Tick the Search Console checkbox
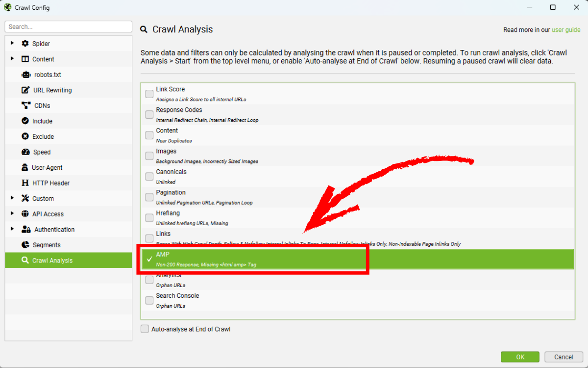The height and width of the screenshot is (368, 588). coord(149,300)
